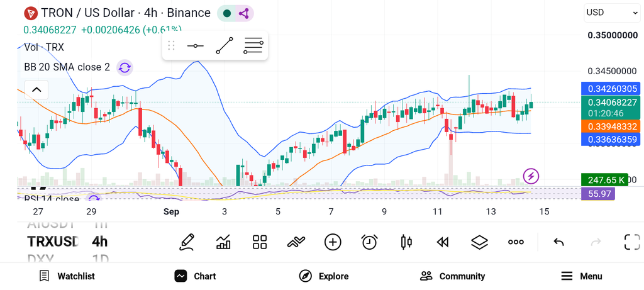Image resolution: width=644 pixels, height=290 pixels.
Task: Click the purple lightning bolt icon
Action: pos(531,176)
